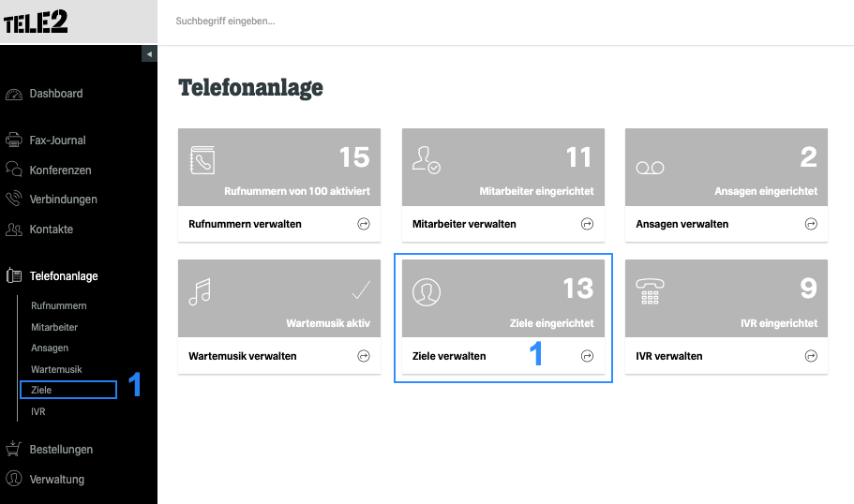Click the Telefonanlage page heading
This screenshot has width=854, height=504.
pyautogui.click(x=250, y=88)
